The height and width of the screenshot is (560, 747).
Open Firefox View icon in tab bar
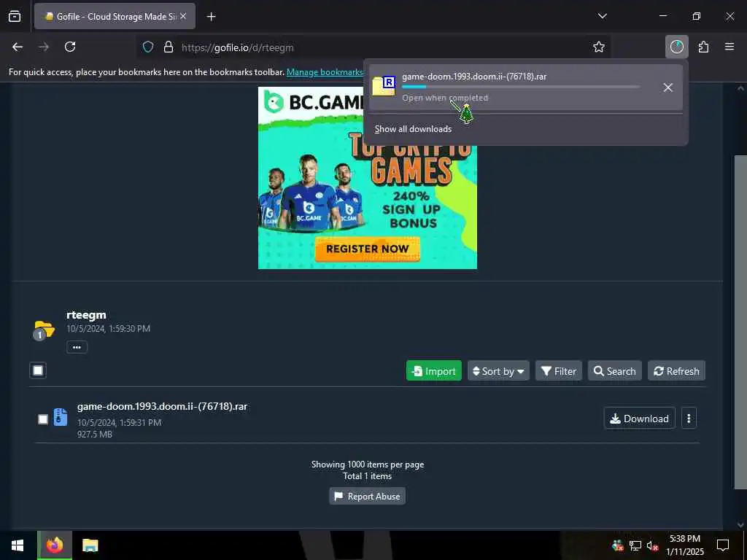[15, 16]
